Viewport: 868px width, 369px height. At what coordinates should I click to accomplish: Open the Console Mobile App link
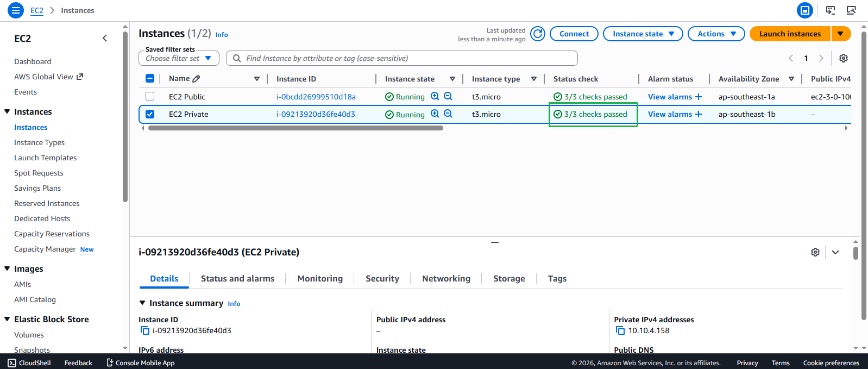click(x=140, y=363)
